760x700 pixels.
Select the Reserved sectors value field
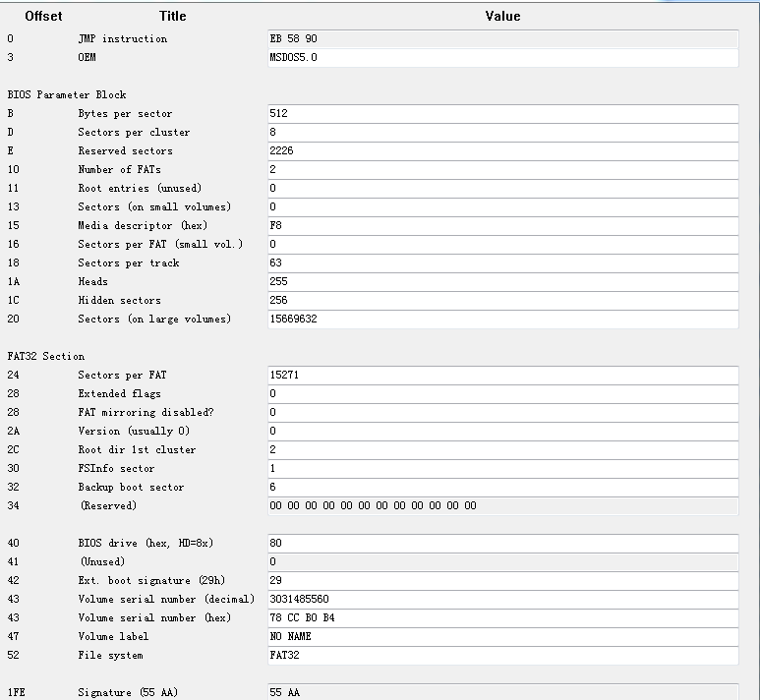click(502, 151)
